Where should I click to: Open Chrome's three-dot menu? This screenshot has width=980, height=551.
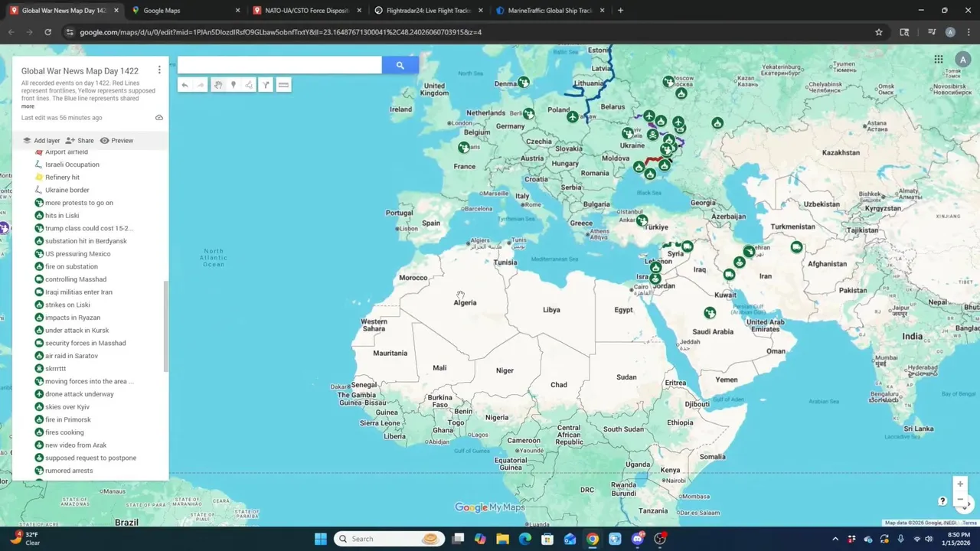coord(967,32)
